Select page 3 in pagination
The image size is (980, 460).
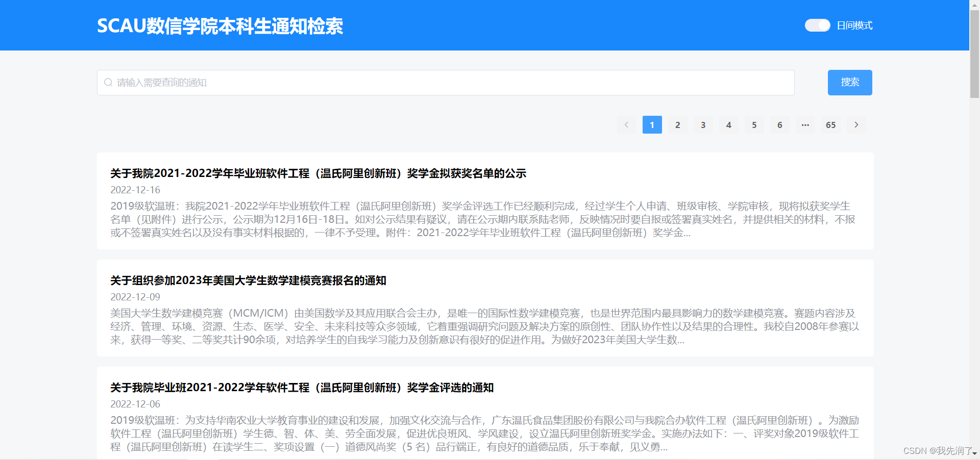point(703,125)
